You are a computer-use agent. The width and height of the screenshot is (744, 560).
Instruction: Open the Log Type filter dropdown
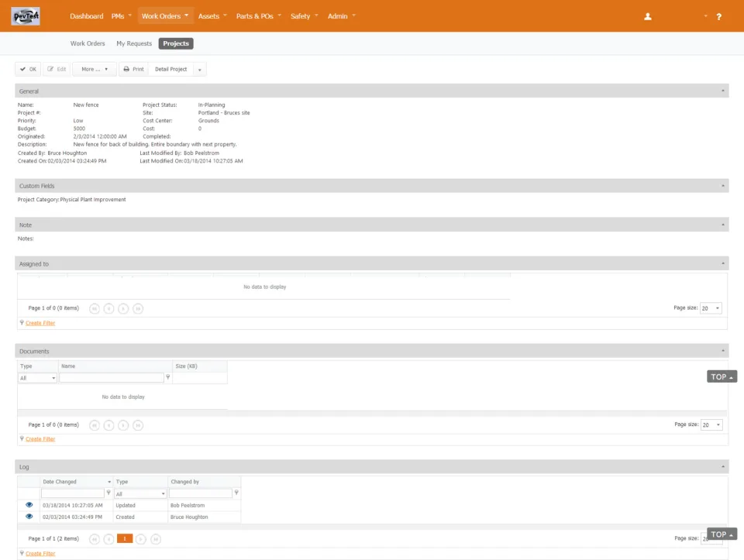pyautogui.click(x=140, y=493)
